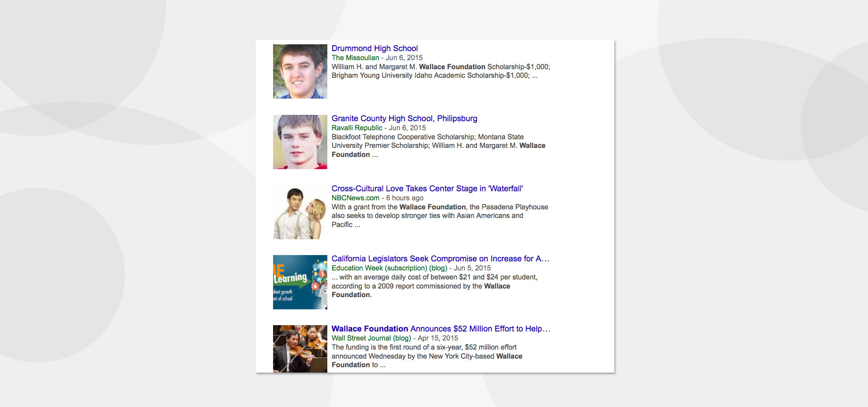Click the Wall Street Journal (blog) source
868x407 pixels.
pos(371,338)
